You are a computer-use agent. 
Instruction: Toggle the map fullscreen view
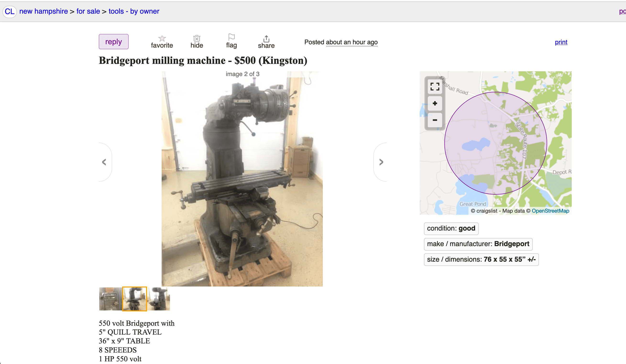(x=435, y=87)
